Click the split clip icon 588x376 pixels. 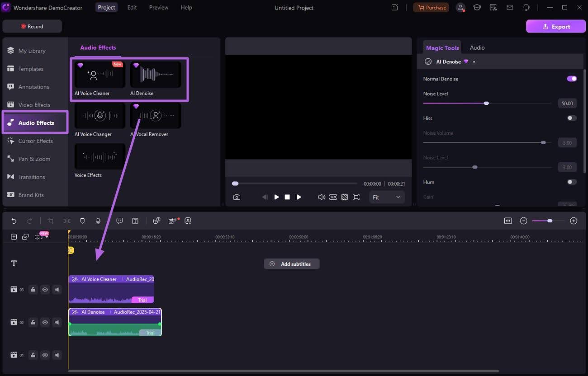click(67, 221)
